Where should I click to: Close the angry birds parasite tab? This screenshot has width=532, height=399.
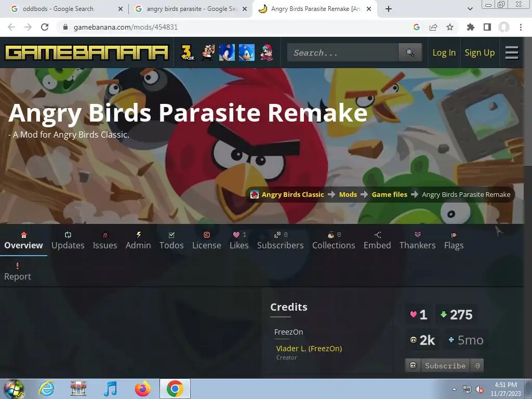(245, 9)
